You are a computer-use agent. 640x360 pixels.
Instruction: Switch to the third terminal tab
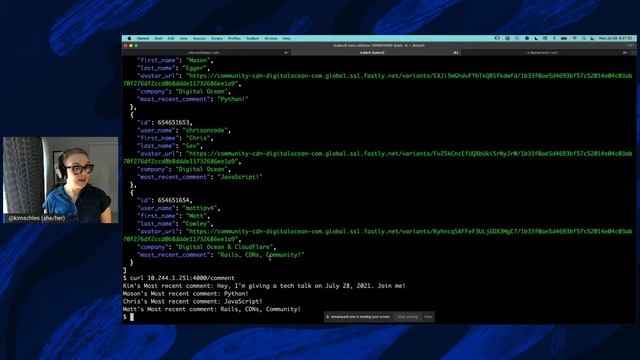pyautogui.click(x=545, y=53)
